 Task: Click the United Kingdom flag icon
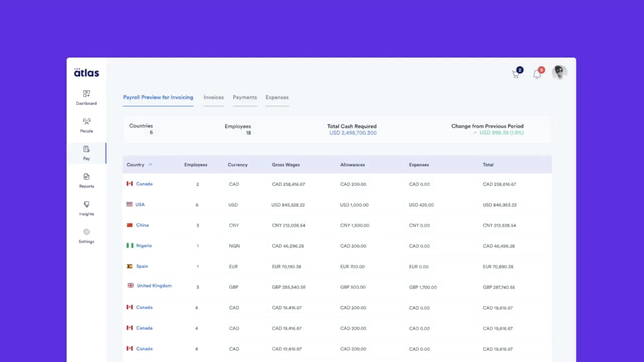pyautogui.click(x=131, y=285)
